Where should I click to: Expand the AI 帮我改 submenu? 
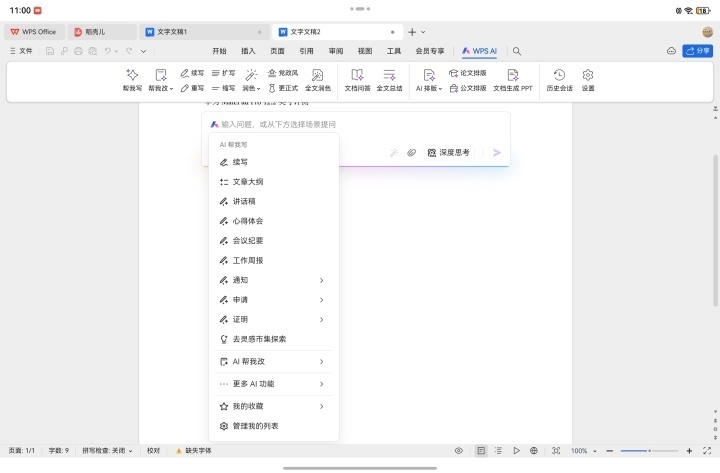click(x=274, y=361)
